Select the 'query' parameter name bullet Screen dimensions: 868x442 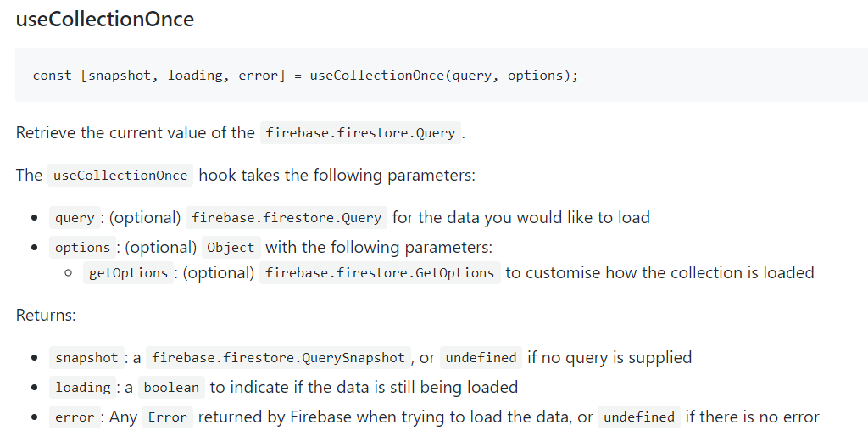coord(75,218)
